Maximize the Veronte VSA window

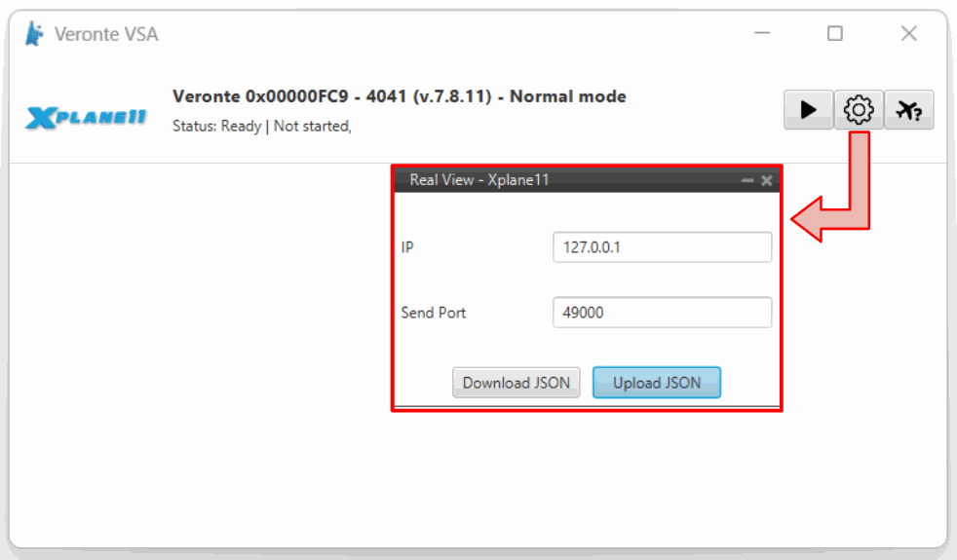(x=835, y=34)
